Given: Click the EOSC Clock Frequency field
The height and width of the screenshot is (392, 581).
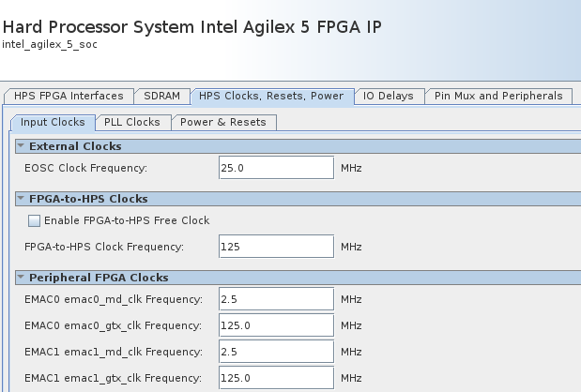Looking at the screenshot, I should (276, 168).
